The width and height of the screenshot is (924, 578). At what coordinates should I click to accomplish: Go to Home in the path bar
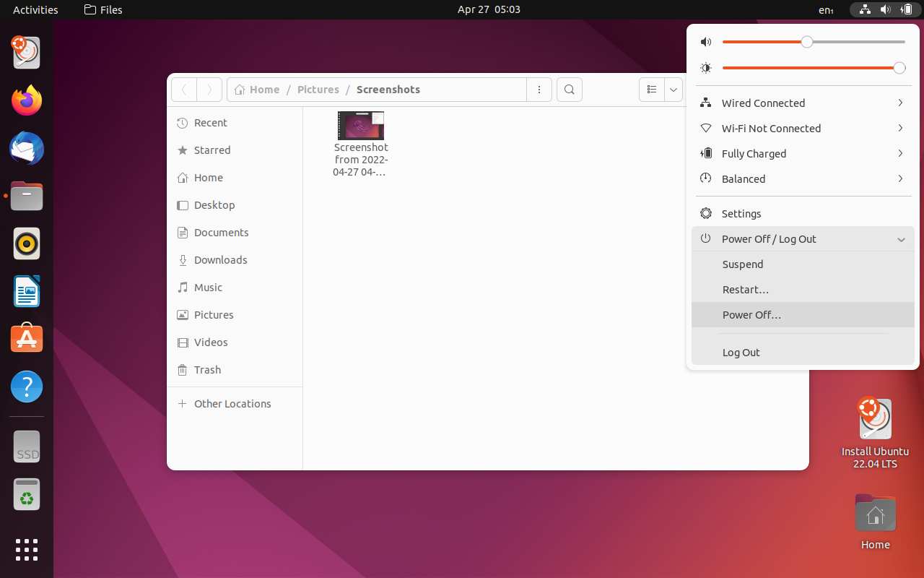click(257, 90)
